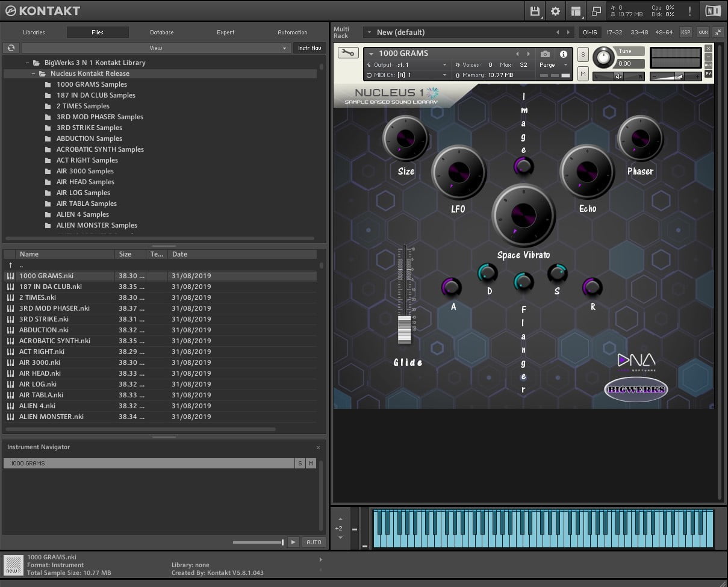Image resolution: width=728 pixels, height=587 pixels.
Task: Sort file list by Date column
Action: point(243,254)
